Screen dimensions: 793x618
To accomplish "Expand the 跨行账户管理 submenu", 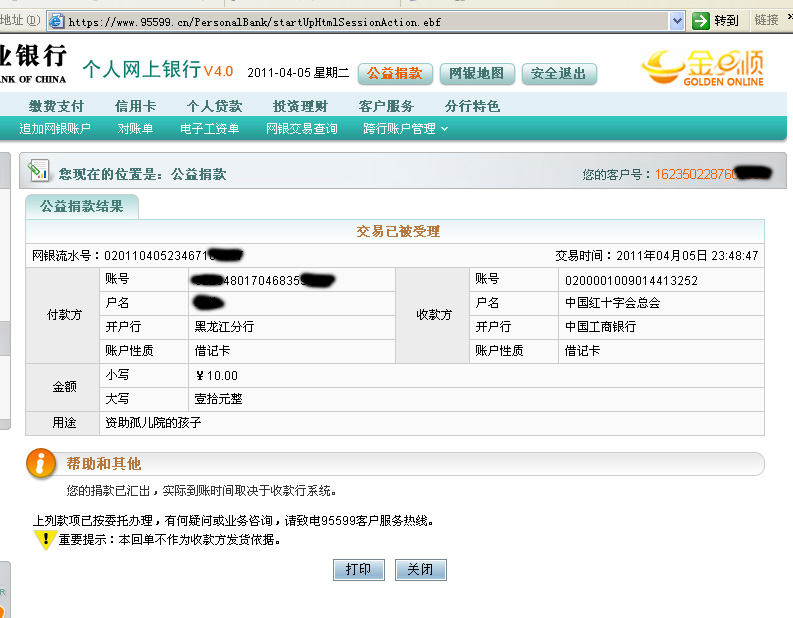I will tap(405, 129).
